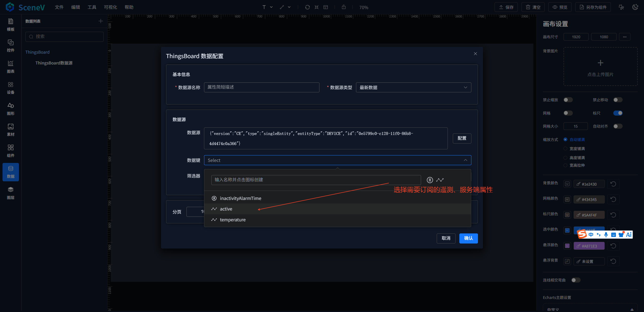Reset the 背景颜色 background color
Screen dimensions: 644x312
(x=613, y=184)
